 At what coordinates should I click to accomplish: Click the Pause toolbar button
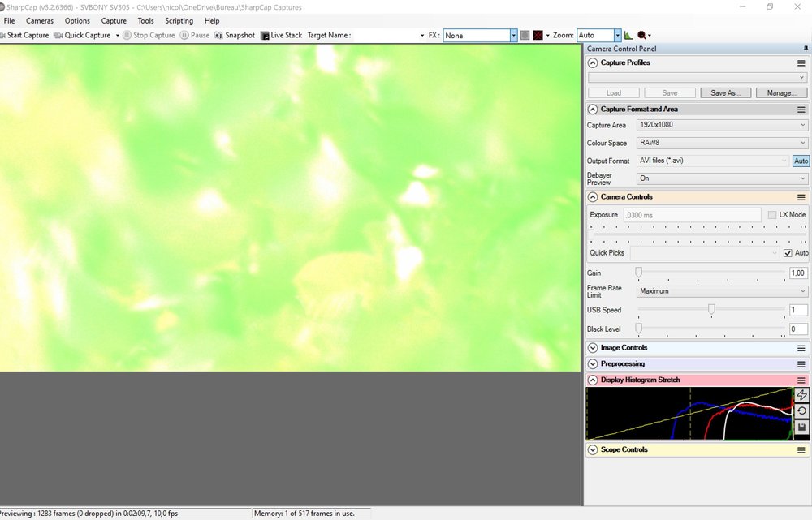pos(195,35)
